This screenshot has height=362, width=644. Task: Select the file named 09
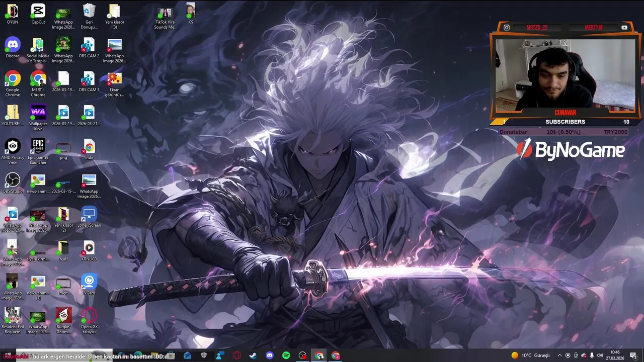(191, 14)
